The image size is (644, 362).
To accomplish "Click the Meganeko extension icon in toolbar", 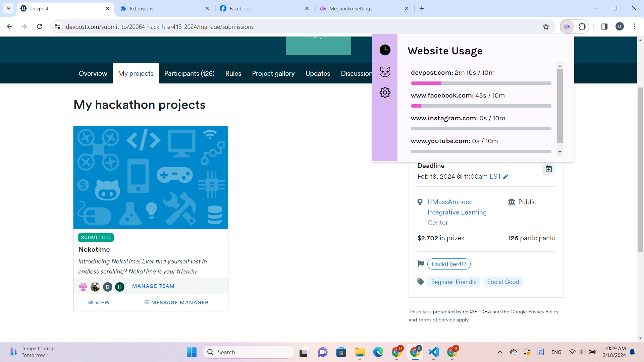I will pyautogui.click(x=567, y=26).
